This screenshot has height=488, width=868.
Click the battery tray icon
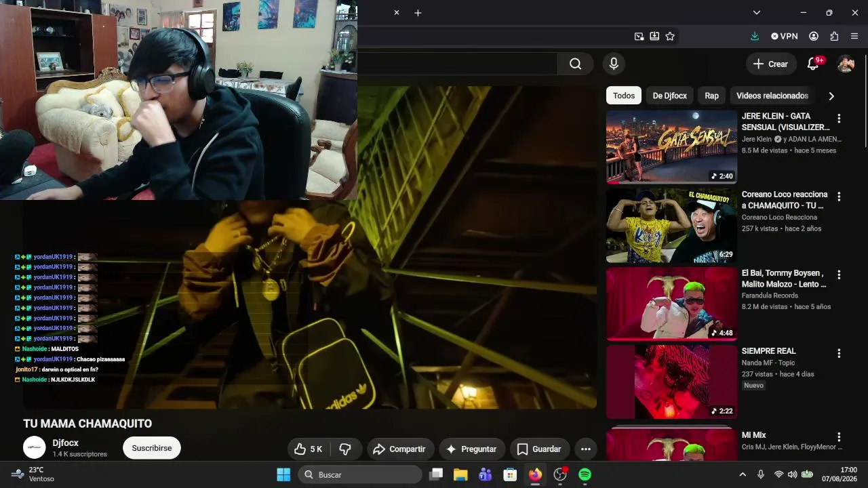pos(807,474)
